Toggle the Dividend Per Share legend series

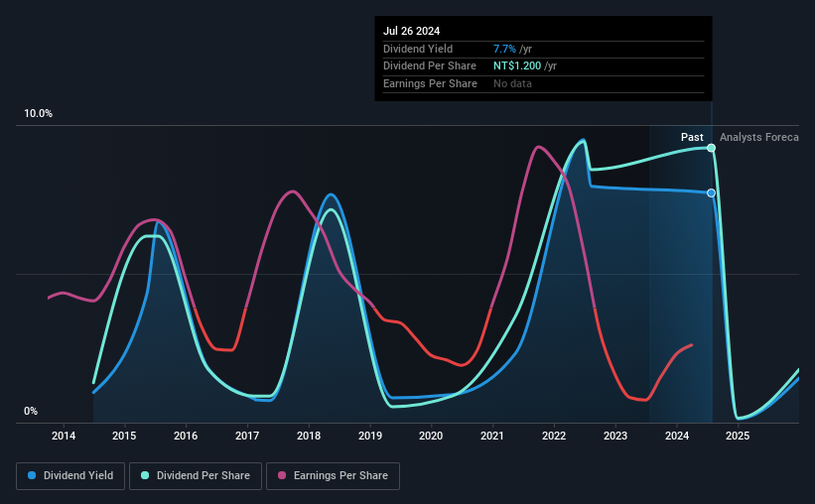pyautogui.click(x=196, y=476)
